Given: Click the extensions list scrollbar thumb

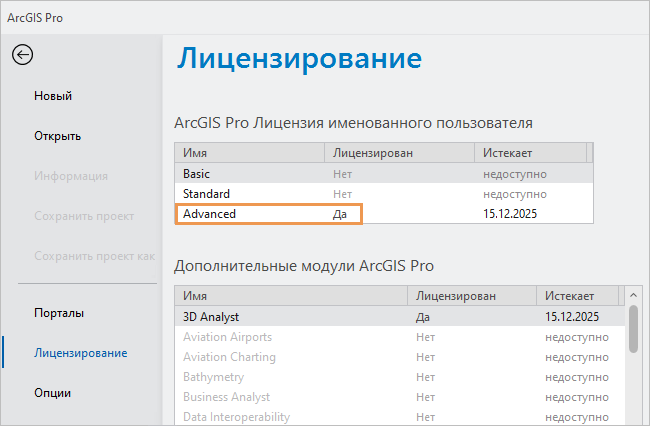Looking at the screenshot, I should pos(633,329).
